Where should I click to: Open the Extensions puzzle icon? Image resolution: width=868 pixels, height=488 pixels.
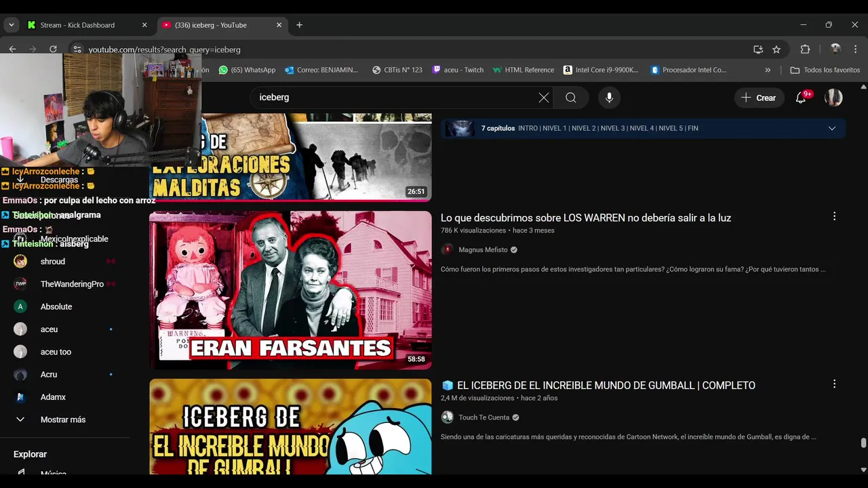(805, 49)
